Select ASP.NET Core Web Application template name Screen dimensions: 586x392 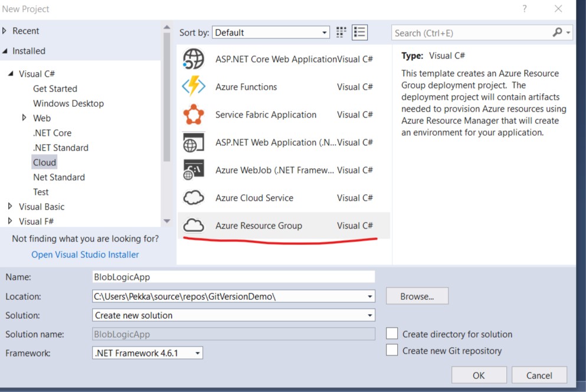(x=276, y=59)
